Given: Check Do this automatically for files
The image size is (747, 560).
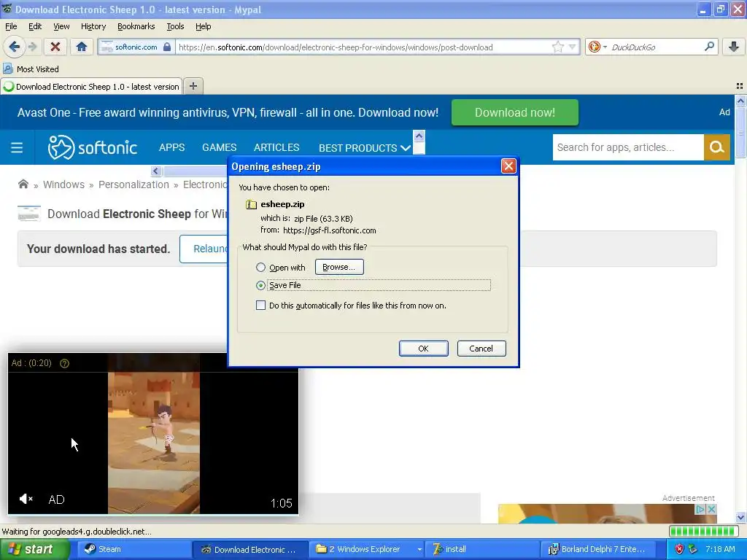Looking at the screenshot, I should 260,306.
